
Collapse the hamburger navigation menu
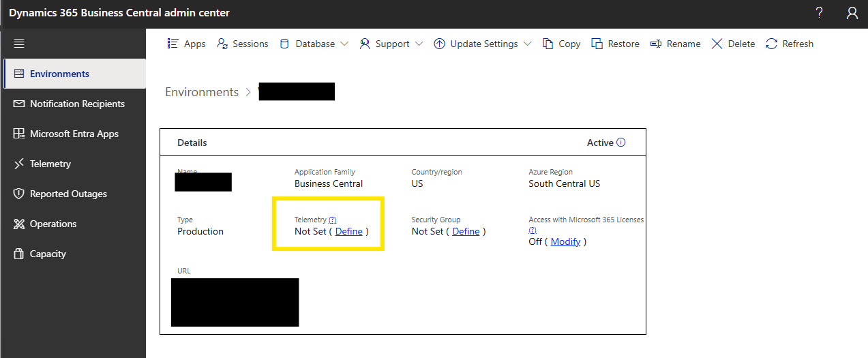[x=19, y=44]
